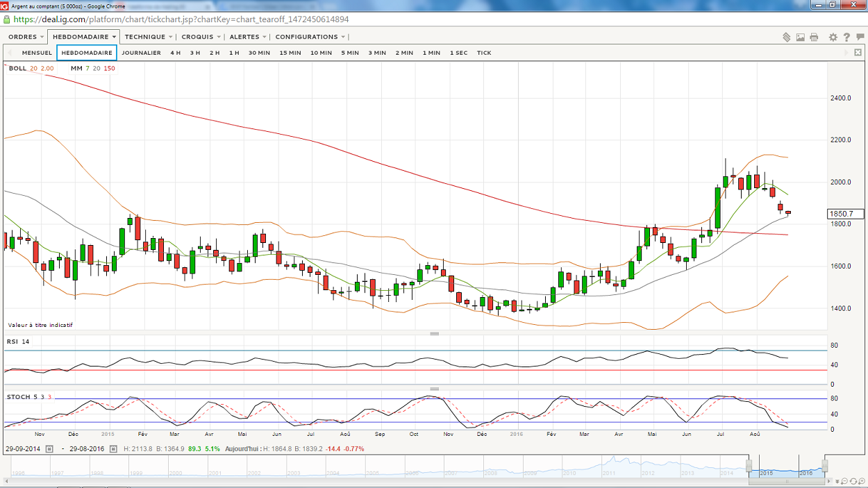The image size is (868, 488).
Task: Switch to 4 H timeframe
Action: click(176, 53)
